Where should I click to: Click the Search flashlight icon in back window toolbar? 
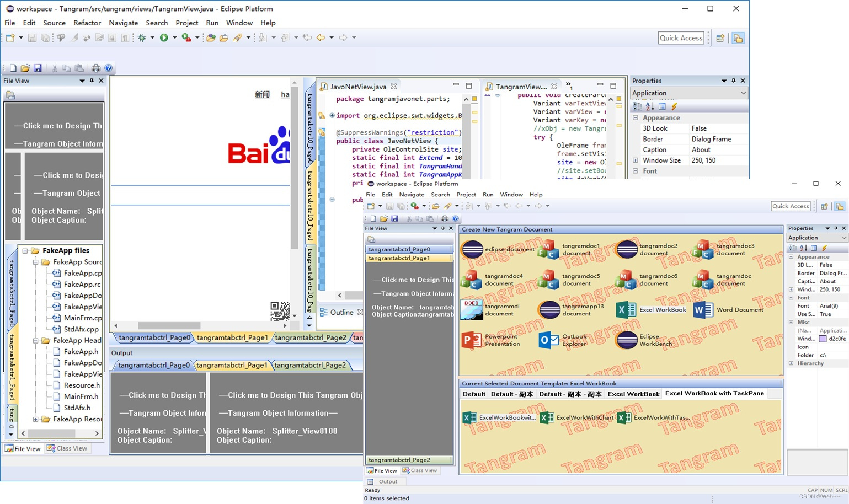click(x=237, y=37)
